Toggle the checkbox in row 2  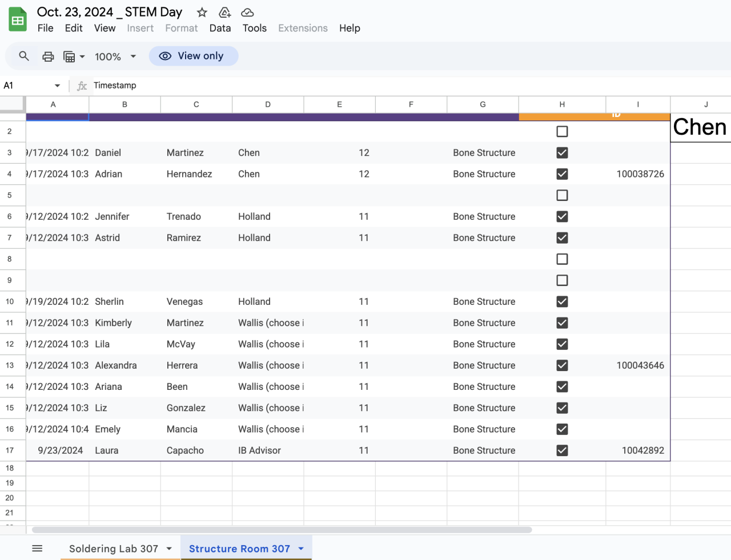coord(562,131)
